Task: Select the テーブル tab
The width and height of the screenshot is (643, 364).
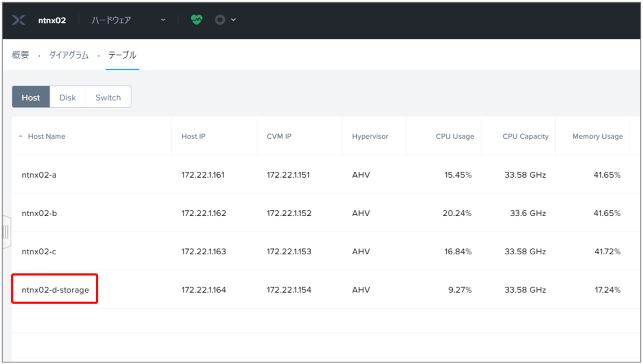Action: tap(122, 55)
